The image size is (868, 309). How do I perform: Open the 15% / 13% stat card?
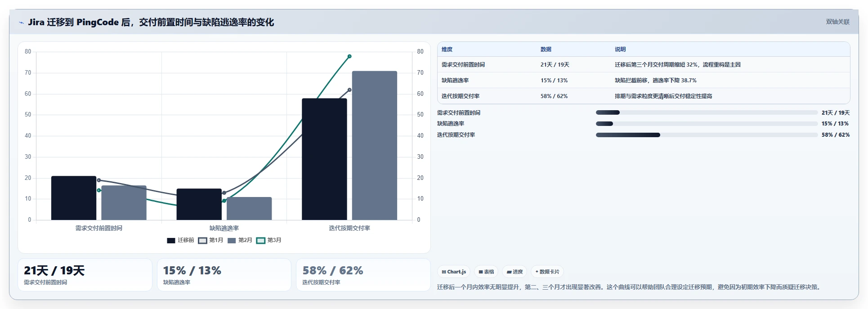click(x=224, y=275)
